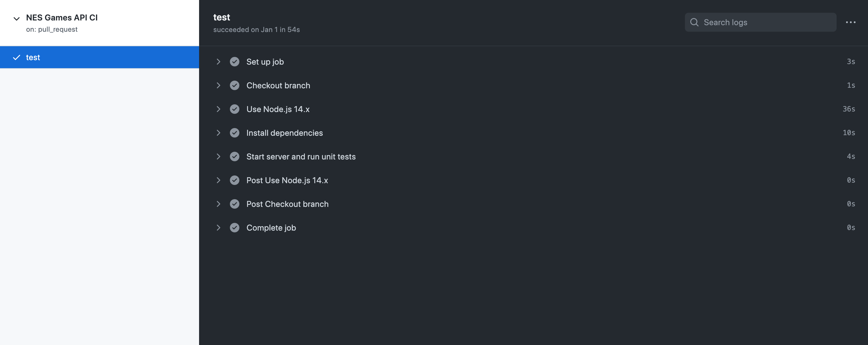This screenshot has height=345, width=868.
Task: Expand the Post Use Node.js 14.x chevron
Action: 218,181
